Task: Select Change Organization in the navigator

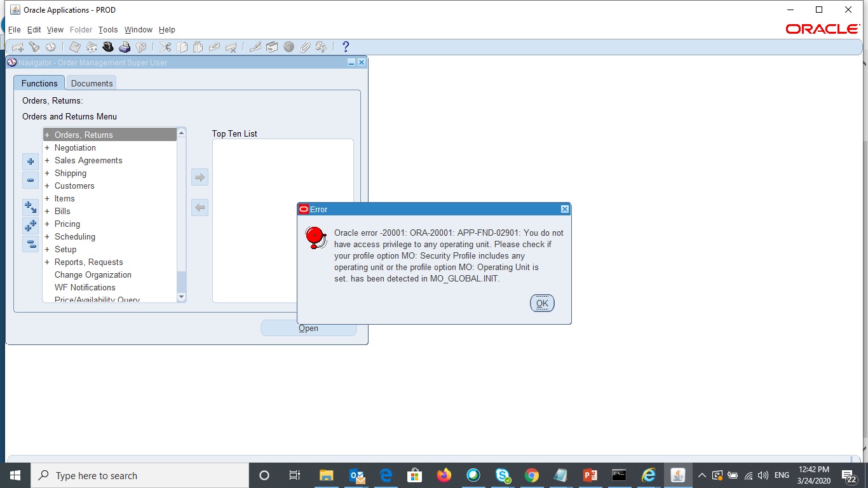Action: [x=92, y=274]
